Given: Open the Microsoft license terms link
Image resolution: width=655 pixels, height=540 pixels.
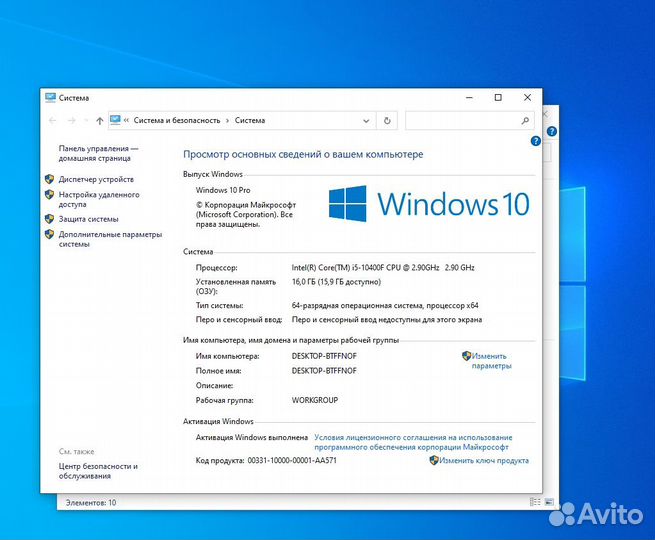Looking at the screenshot, I should (x=413, y=442).
